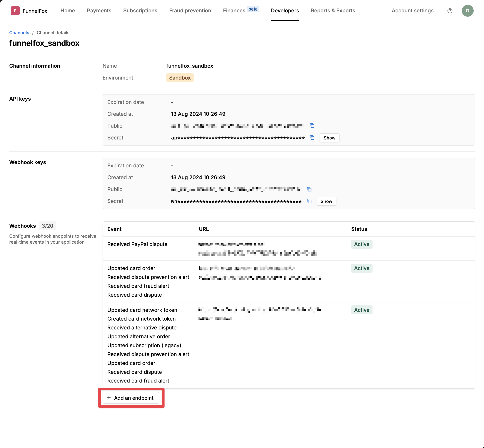Open the Home tab
The image size is (484, 448).
68,11
